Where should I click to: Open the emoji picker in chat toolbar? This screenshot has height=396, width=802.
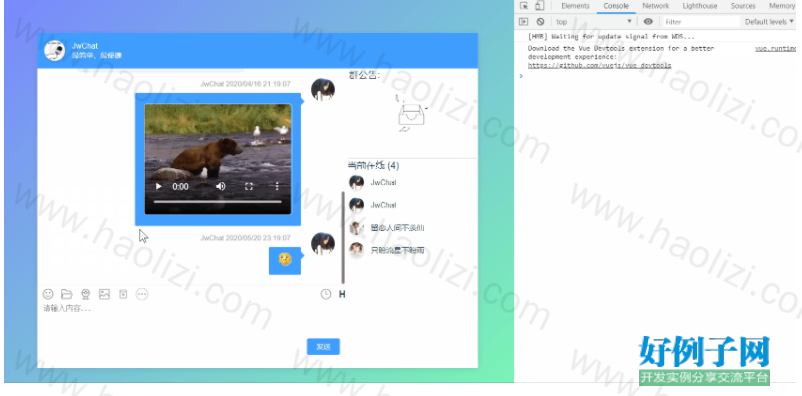pyautogui.click(x=48, y=294)
